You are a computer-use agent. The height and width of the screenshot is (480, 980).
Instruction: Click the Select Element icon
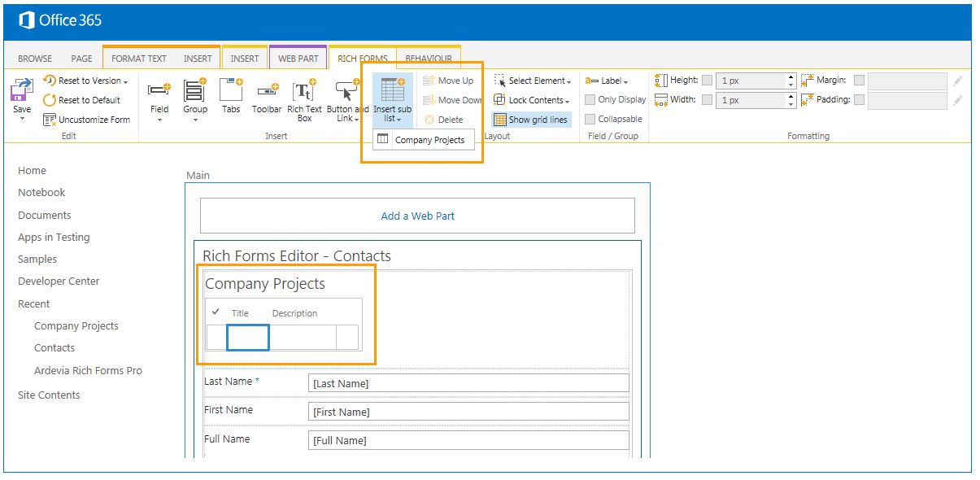pos(500,81)
